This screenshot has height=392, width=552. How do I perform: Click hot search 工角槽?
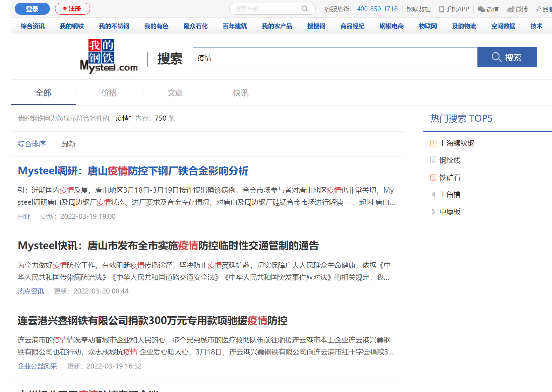tap(450, 194)
